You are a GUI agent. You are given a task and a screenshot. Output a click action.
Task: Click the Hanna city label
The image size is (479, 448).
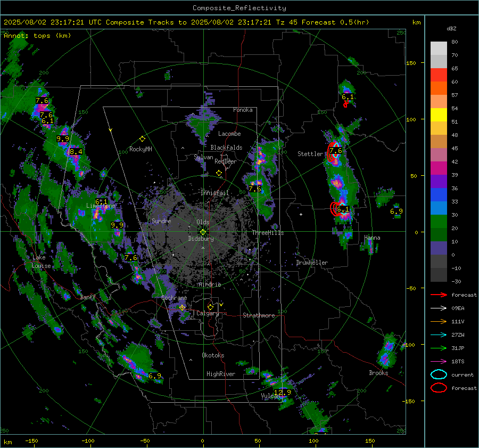pyautogui.click(x=372, y=238)
